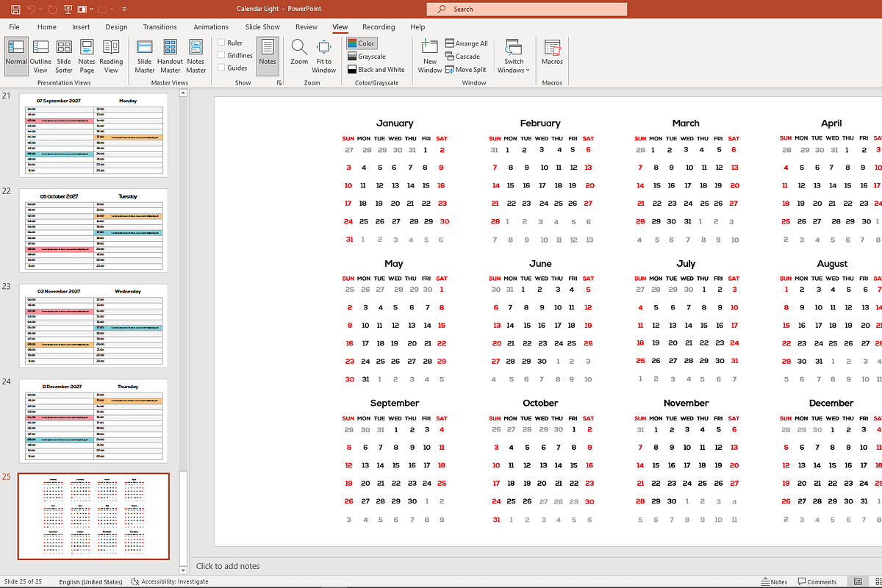882x588 pixels.
Task: Toggle Notes in the status bar
Action: pos(774,581)
